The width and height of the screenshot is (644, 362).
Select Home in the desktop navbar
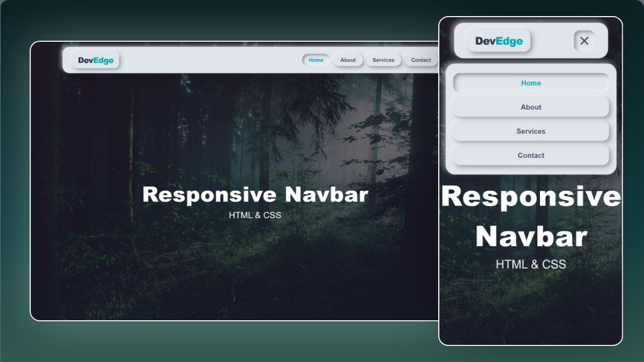click(x=316, y=60)
